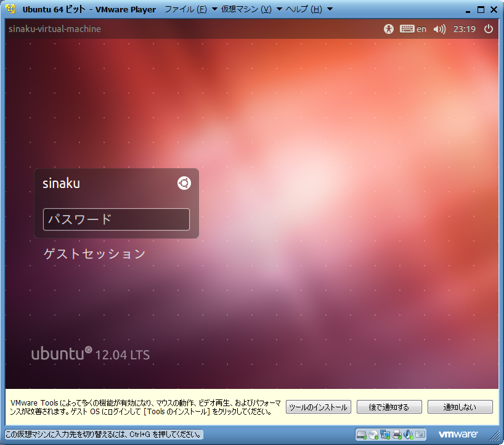Click the resize grip at window corner
The width and height of the screenshot is (504, 445).
(495, 436)
